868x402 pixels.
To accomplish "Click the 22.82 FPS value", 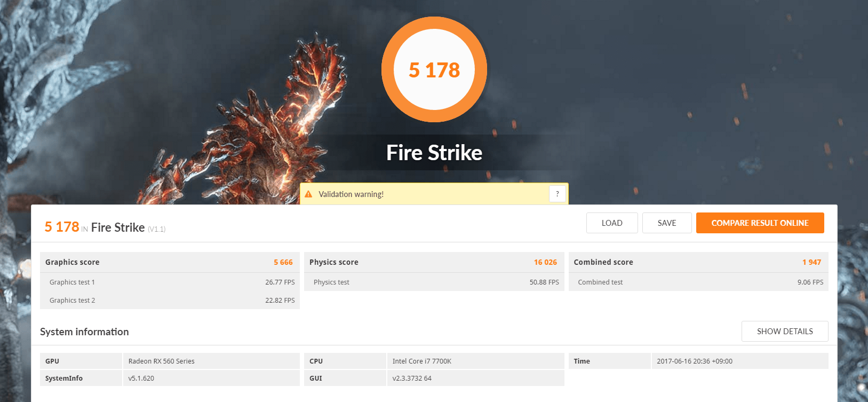I will point(280,301).
